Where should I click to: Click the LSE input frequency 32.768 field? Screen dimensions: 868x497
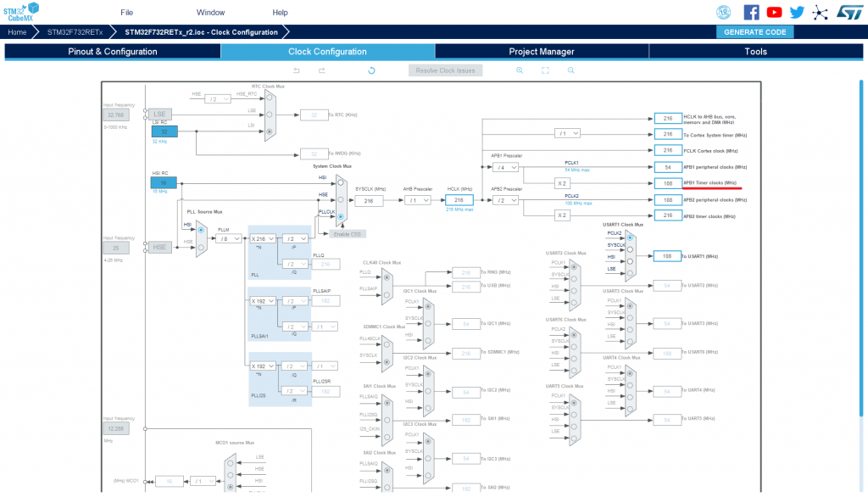pyautogui.click(x=115, y=115)
